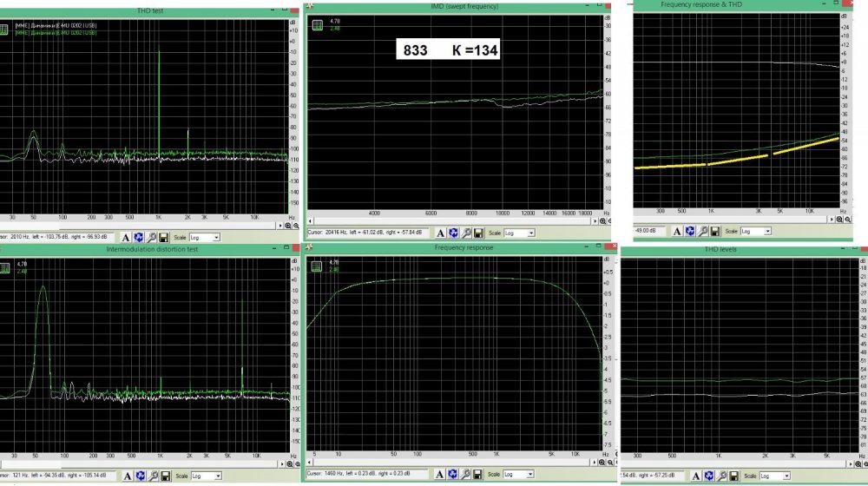Screen dimensions: 868x486
Task: Save graph in bottom Frequency response window
Action: (x=477, y=475)
